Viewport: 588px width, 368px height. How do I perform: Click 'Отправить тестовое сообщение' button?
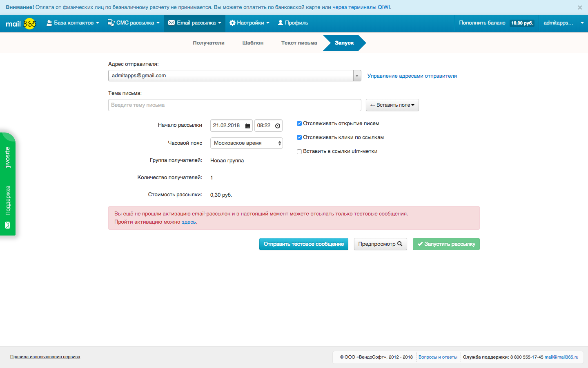304,244
